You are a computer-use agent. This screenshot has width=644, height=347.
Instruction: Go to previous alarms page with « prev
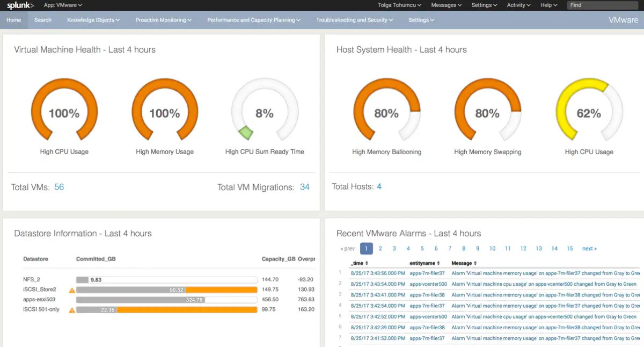pyautogui.click(x=348, y=249)
